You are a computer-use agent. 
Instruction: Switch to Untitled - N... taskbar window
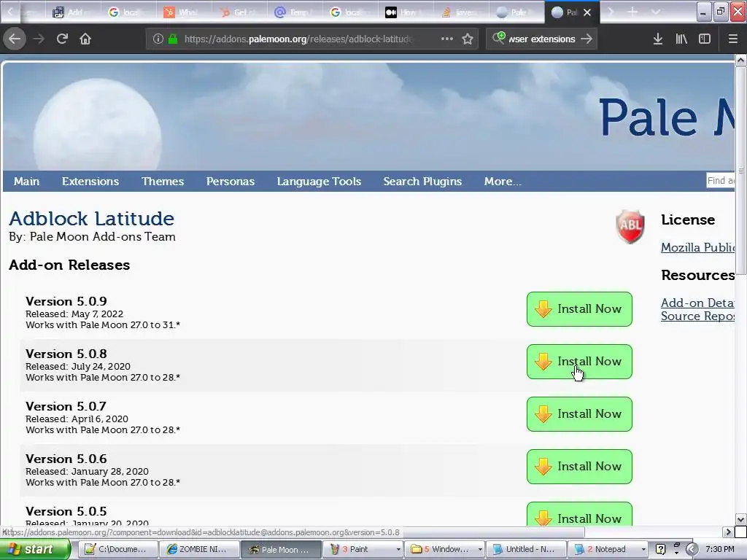click(x=526, y=550)
